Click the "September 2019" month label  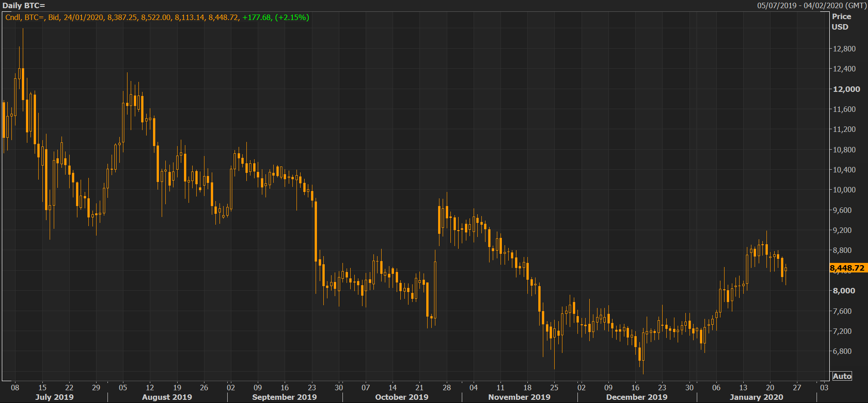click(285, 397)
